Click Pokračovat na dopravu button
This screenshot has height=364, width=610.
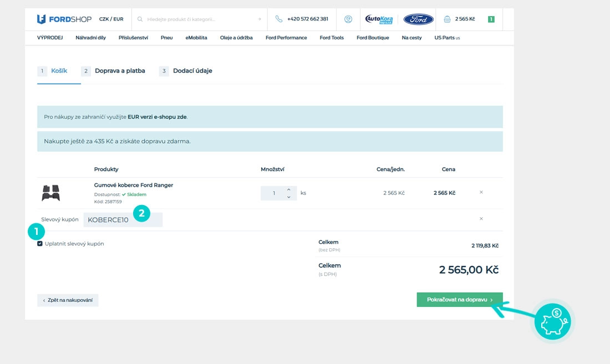point(459,300)
